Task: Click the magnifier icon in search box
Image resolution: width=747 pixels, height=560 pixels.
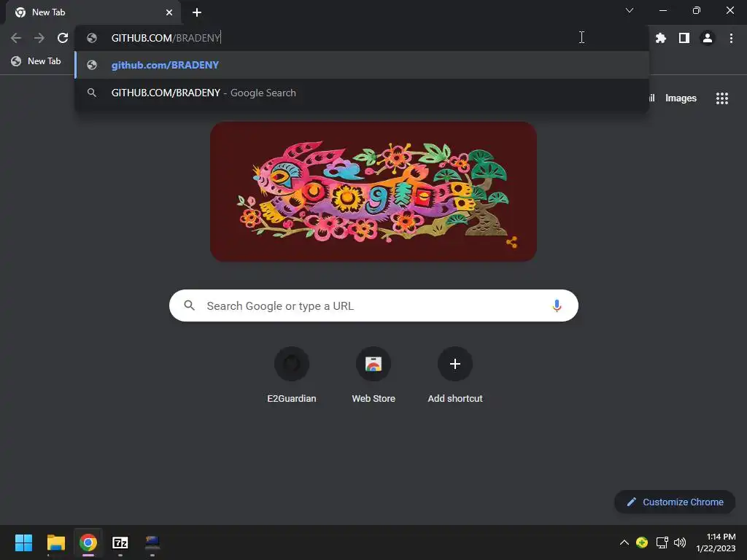Action: (189, 306)
